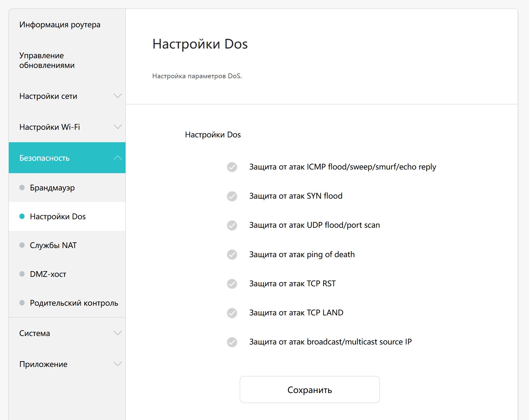529x420 pixels.
Task: Enable TCP LAND attack protection
Action: pos(232,313)
